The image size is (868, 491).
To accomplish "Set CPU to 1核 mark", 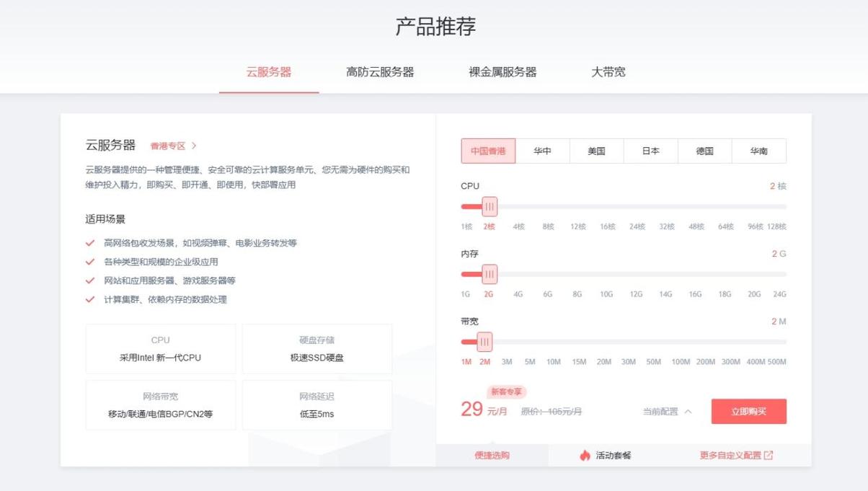I will point(466,226).
